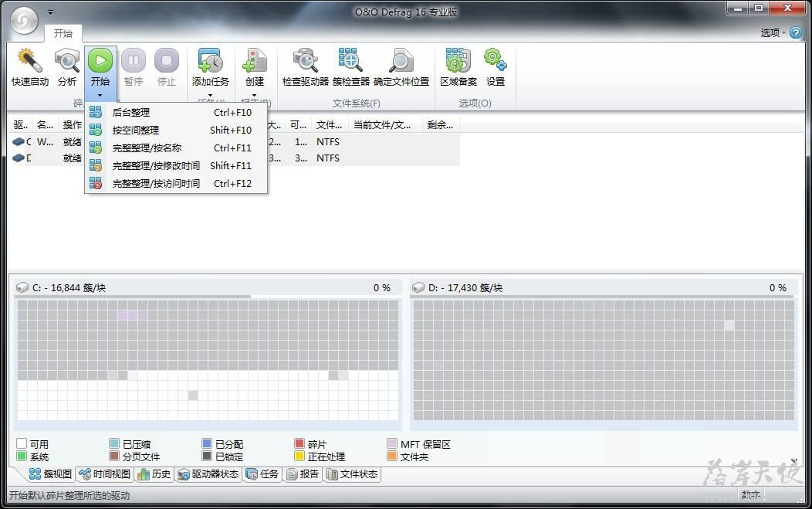The image size is (812, 509).
Task: Open the 选项 dropdown at top right
Action: (x=773, y=32)
